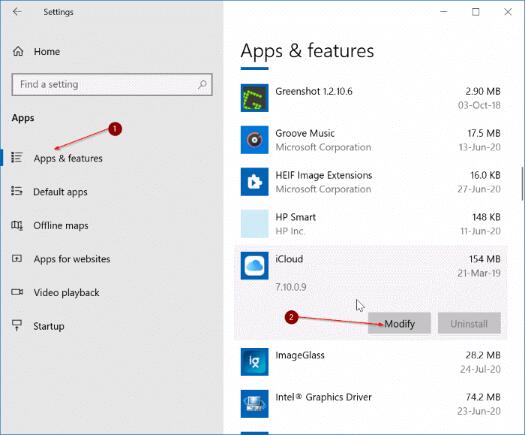Image resolution: width=526 pixels, height=435 pixels.
Task: Click the 17.5 MB size value
Action: [x=484, y=133]
